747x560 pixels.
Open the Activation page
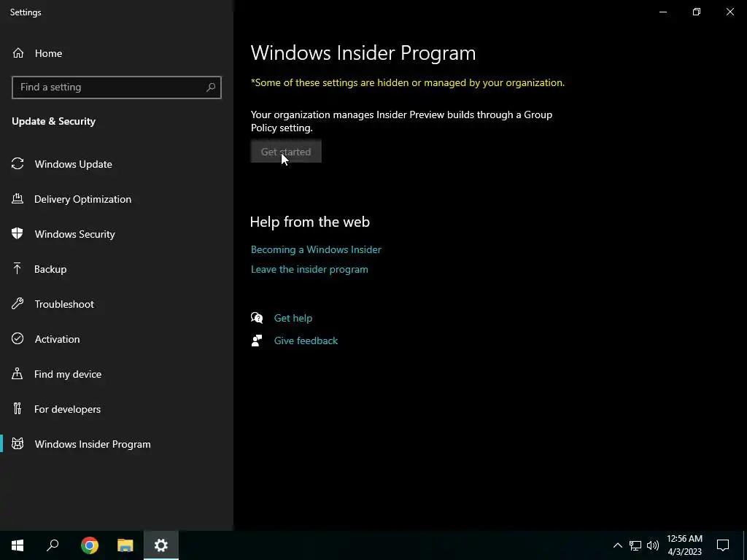(57, 339)
